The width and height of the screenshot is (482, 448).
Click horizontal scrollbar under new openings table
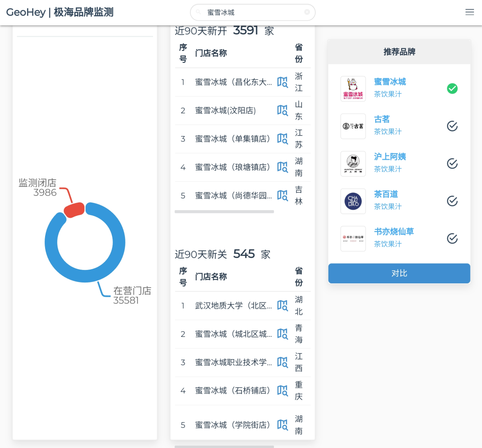point(224,212)
